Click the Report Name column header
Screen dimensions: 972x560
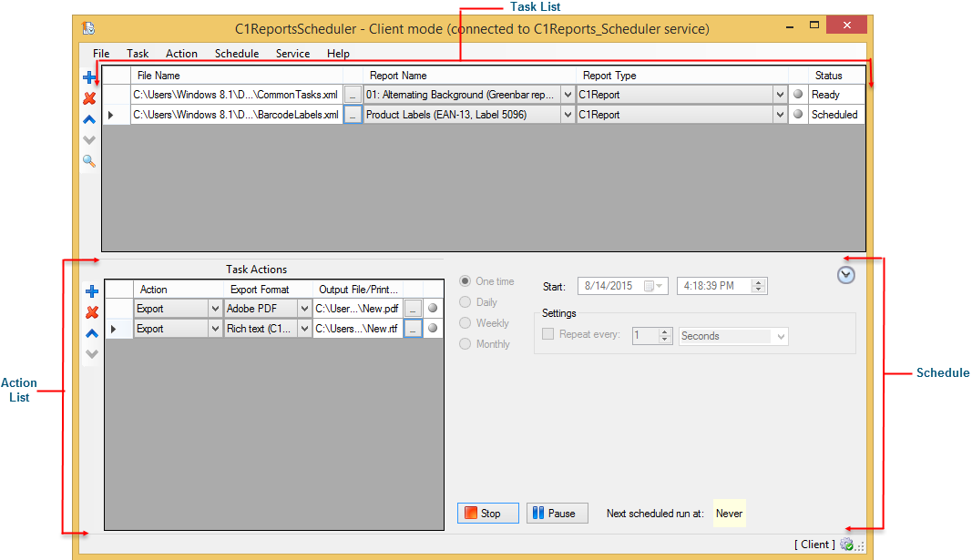click(x=469, y=75)
